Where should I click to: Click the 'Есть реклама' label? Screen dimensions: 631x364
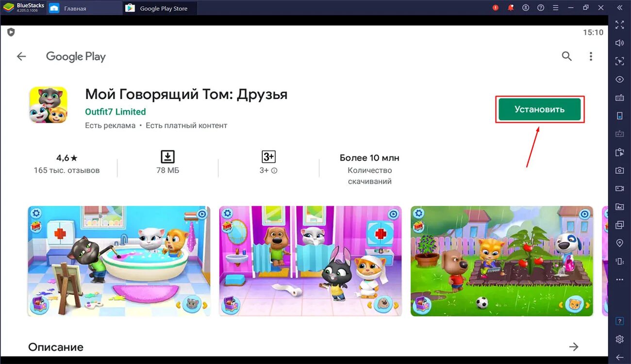110,125
